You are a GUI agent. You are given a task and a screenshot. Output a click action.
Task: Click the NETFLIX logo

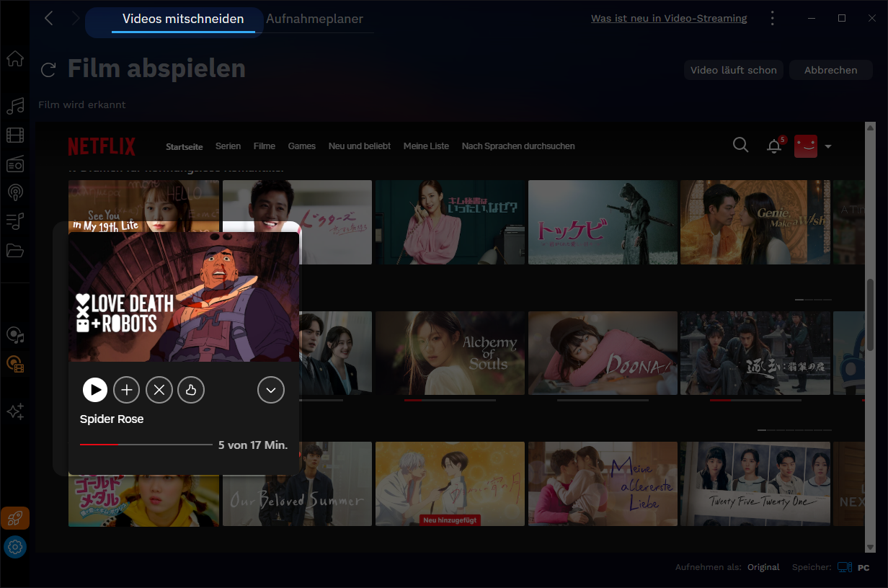click(x=102, y=146)
